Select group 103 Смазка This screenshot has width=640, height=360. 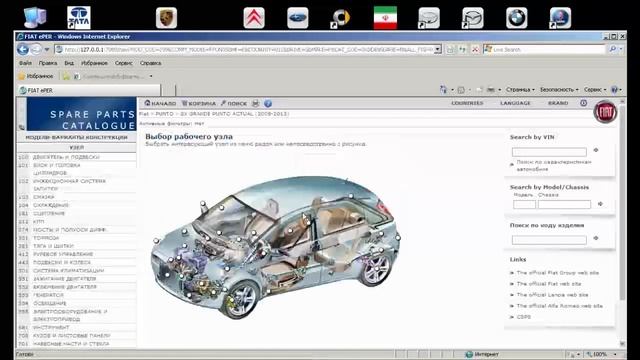coord(76,197)
